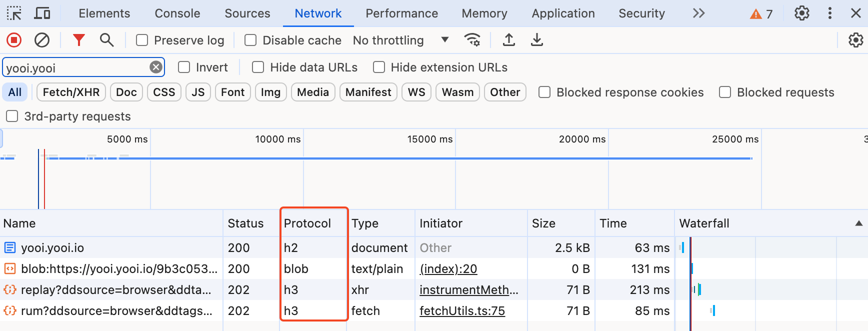868x331 pixels.
Task: Expand more DevTools tabs chevron
Action: point(698,13)
